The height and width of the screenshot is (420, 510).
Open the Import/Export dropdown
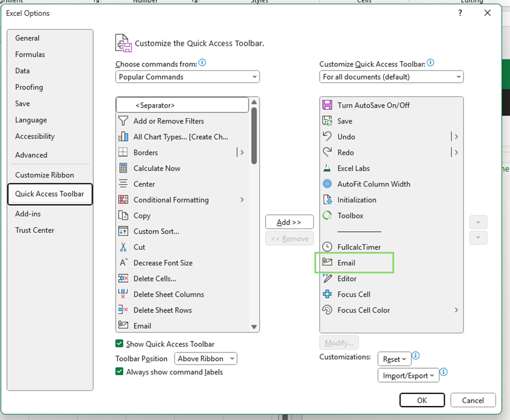(408, 375)
